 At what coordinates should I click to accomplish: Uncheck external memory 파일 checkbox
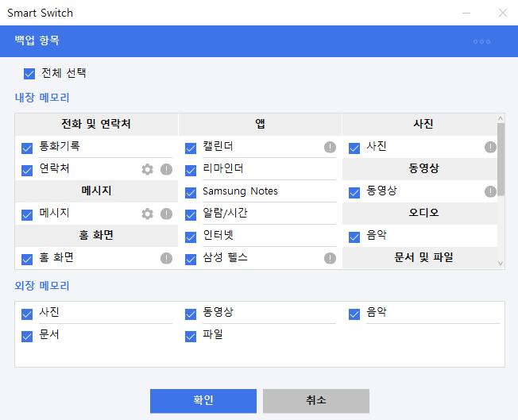click(x=191, y=337)
